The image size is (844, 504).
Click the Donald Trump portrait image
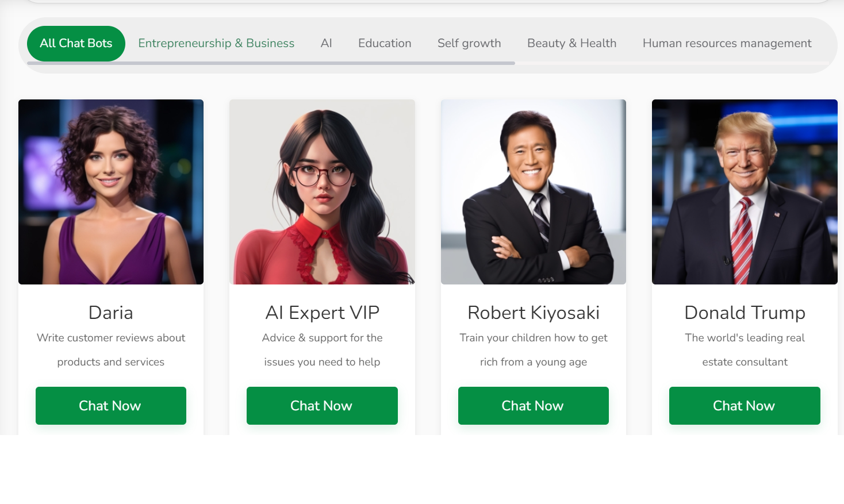point(745,192)
